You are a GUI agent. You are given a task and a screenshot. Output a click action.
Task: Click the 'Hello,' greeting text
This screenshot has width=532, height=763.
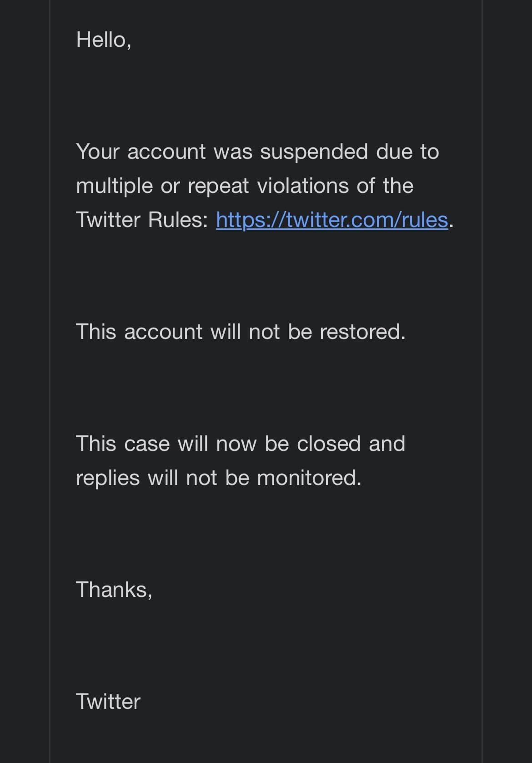coord(104,40)
